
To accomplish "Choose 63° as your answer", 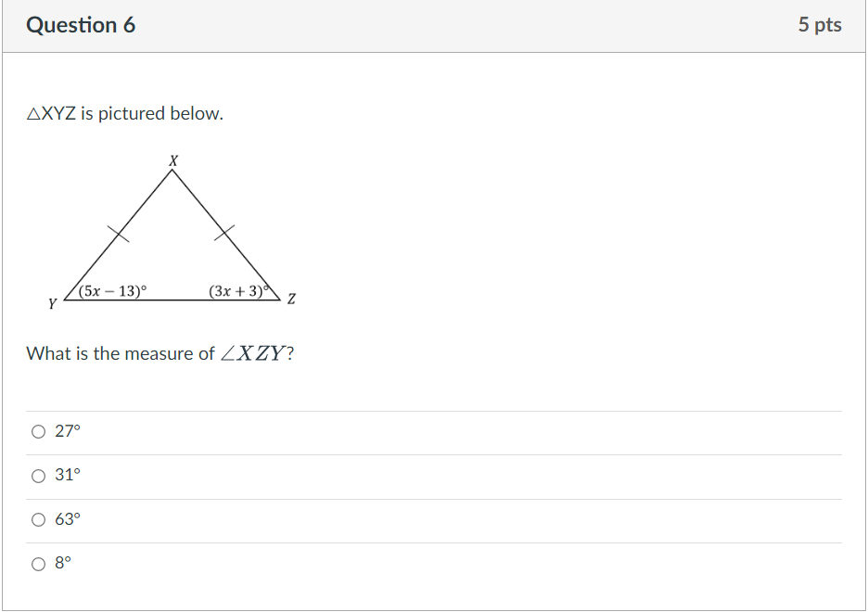I will pyautogui.click(x=38, y=518).
